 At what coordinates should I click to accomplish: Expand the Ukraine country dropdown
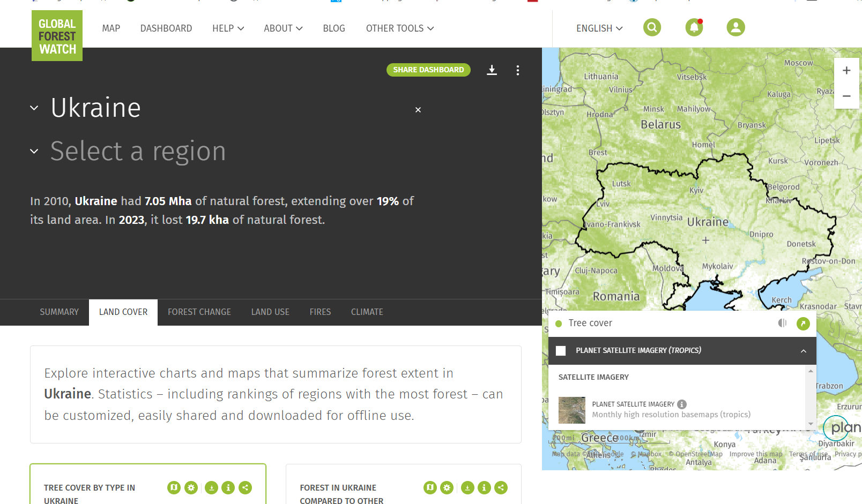[34, 108]
